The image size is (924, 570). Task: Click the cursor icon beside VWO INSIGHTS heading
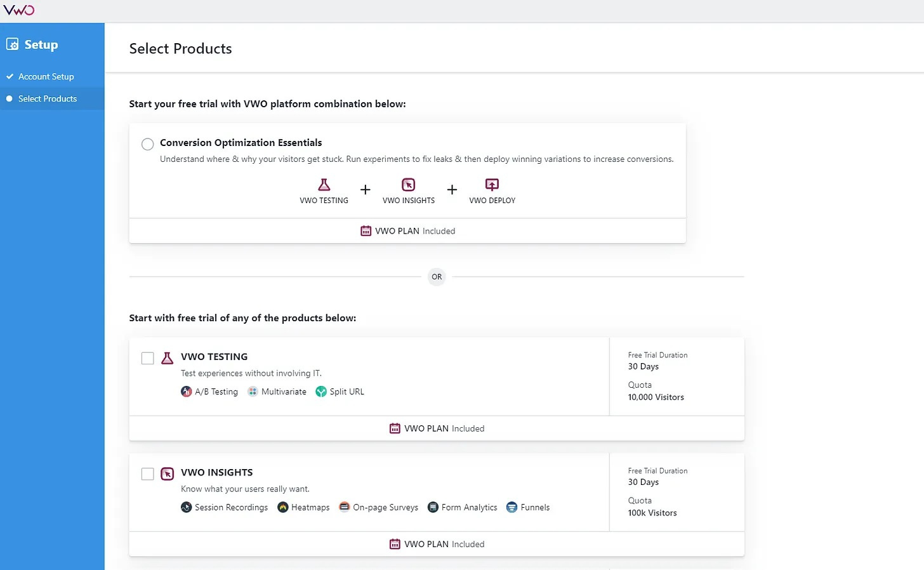point(168,474)
